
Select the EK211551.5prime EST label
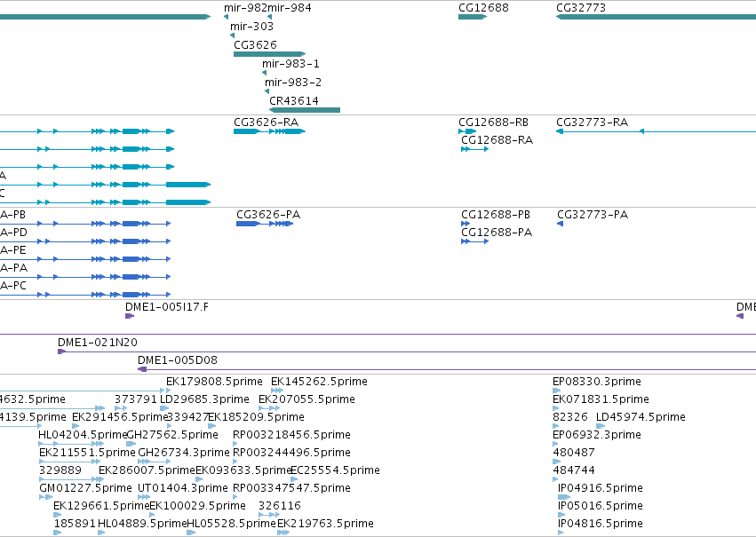coord(87,453)
